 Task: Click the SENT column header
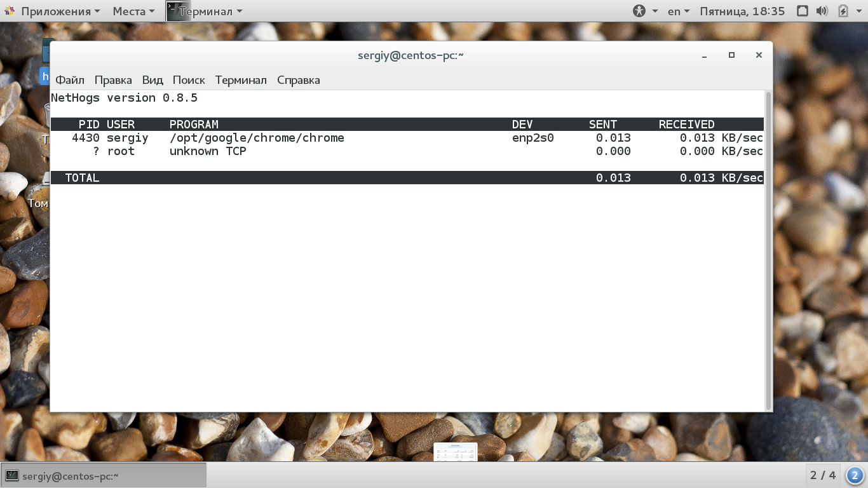click(603, 125)
